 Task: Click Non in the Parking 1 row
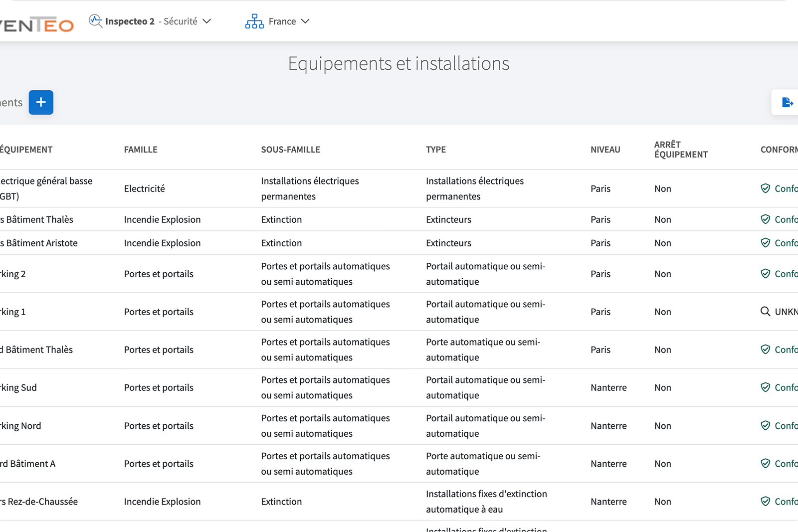pyautogui.click(x=663, y=312)
